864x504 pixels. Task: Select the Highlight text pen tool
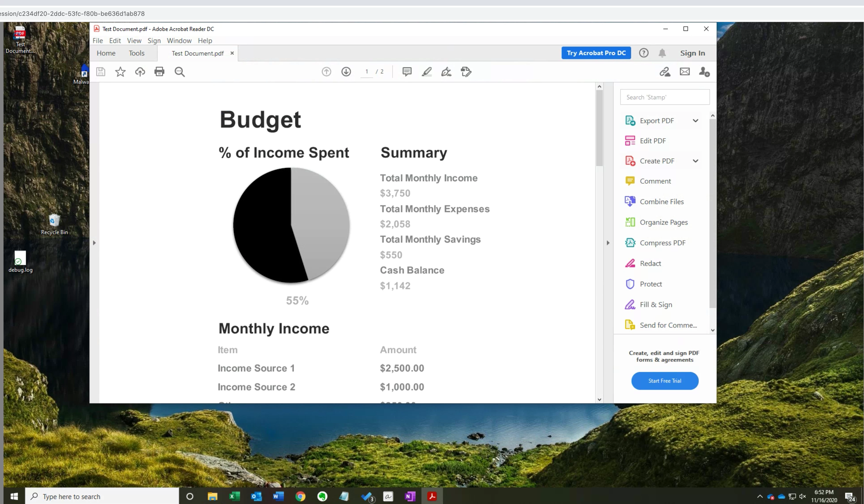click(x=426, y=72)
